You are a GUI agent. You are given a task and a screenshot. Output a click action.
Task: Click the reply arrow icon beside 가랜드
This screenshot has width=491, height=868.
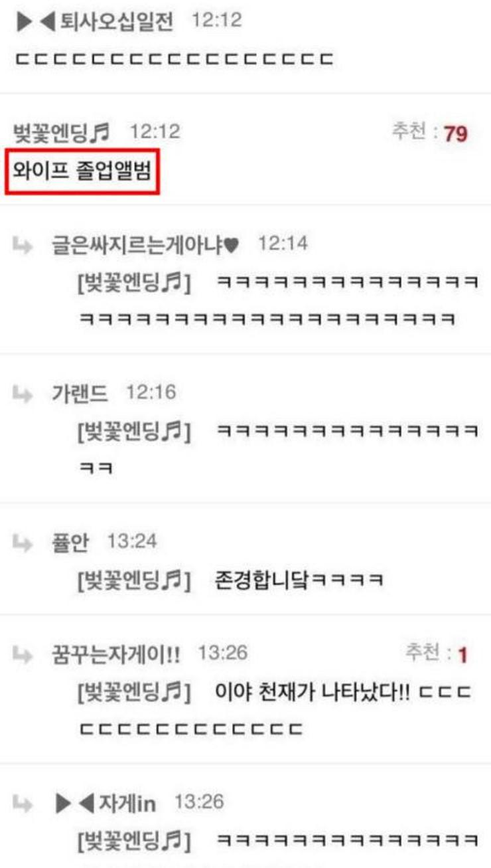point(23,393)
